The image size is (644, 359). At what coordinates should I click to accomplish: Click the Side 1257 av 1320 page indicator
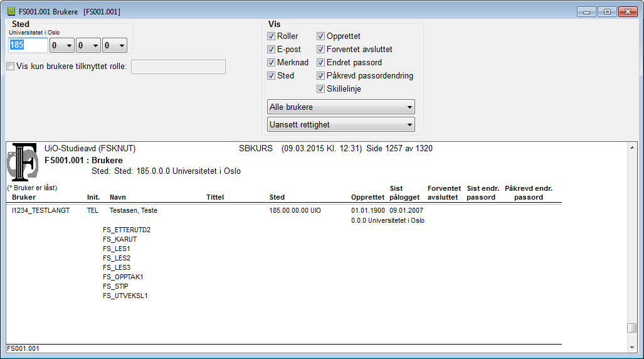click(x=399, y=149)
